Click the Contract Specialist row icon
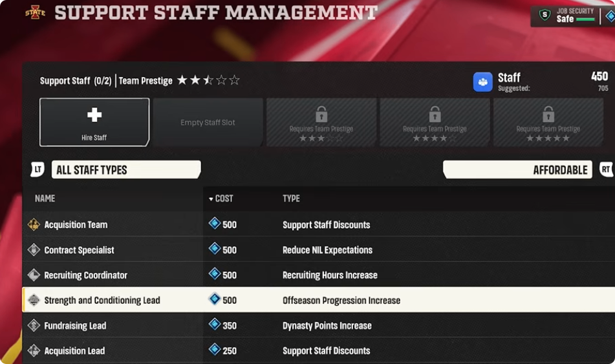This screenshot has height=364, width=615. pos(34,250)
